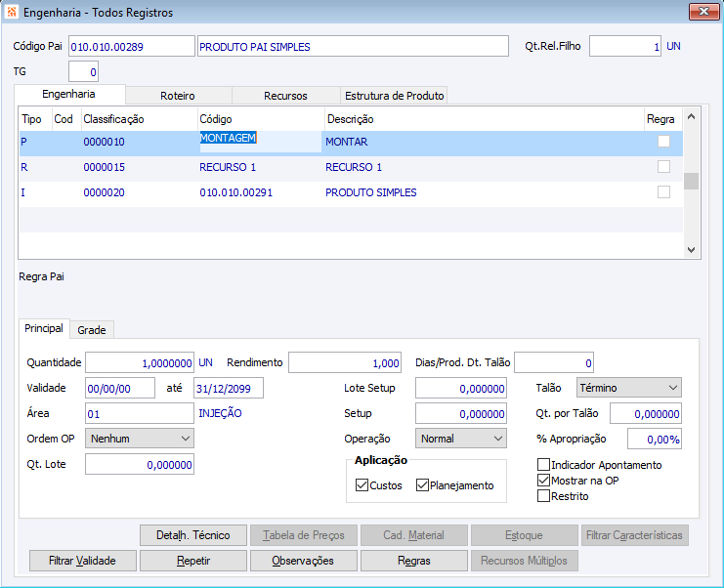Enable Indicador Apontamento checkbox
Viewport: 724px width, 588px height.
point(544,465)
